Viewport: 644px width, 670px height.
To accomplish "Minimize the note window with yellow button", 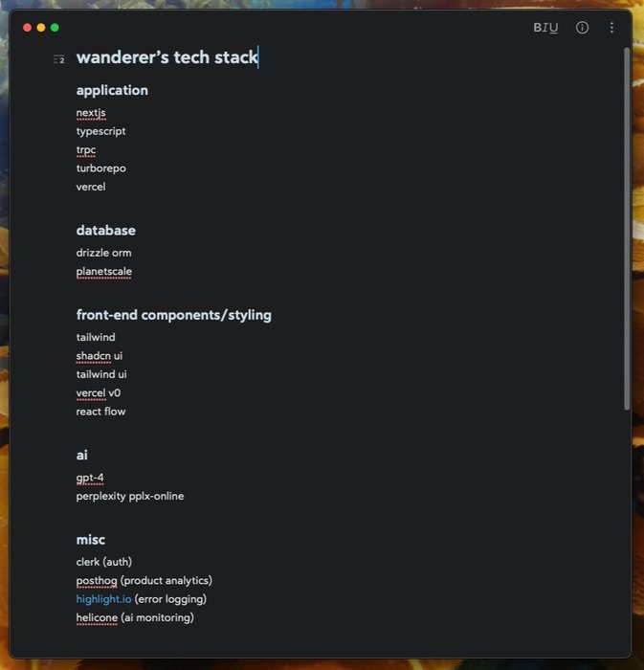I will [41, 28].
